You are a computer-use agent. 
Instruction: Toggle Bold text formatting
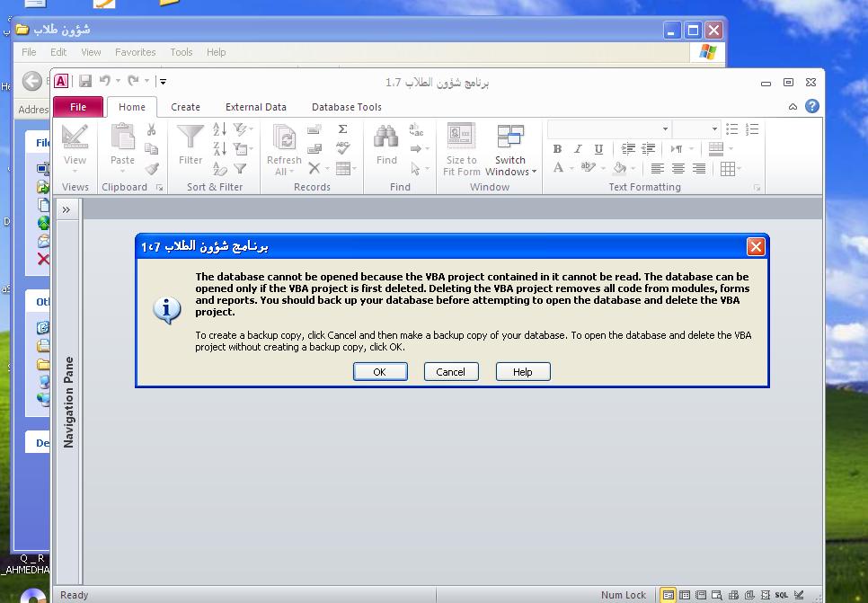point(557,149)
